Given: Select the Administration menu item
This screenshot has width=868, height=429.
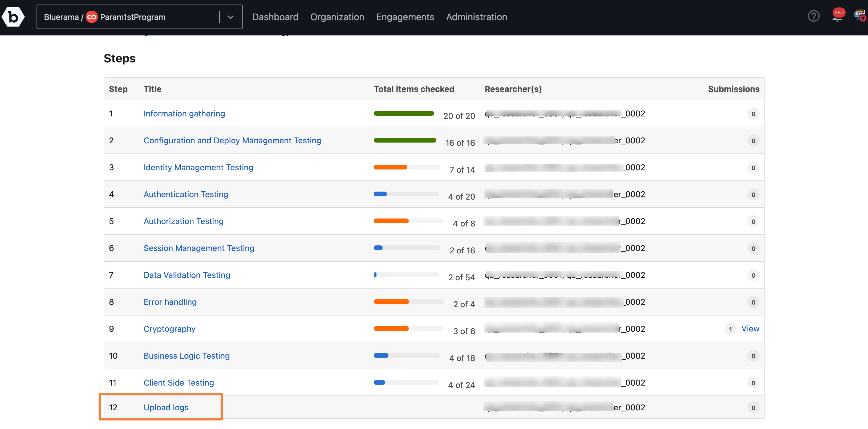Looking at the screenshot, I should click(477, 17).
